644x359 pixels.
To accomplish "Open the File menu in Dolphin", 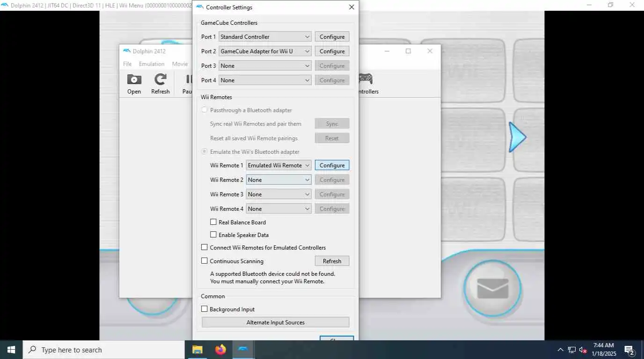I will pyautogui.click(x=127, y=64).
